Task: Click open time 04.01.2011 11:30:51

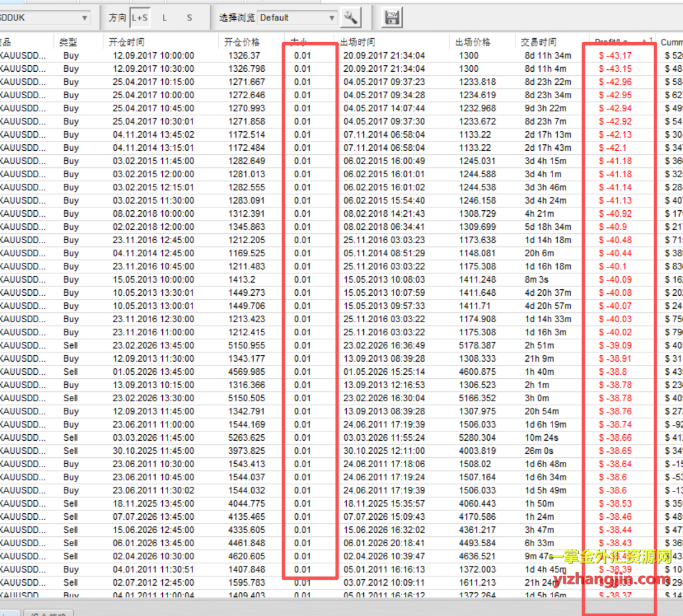Action: pyautogui.click(x=154, y=569)
